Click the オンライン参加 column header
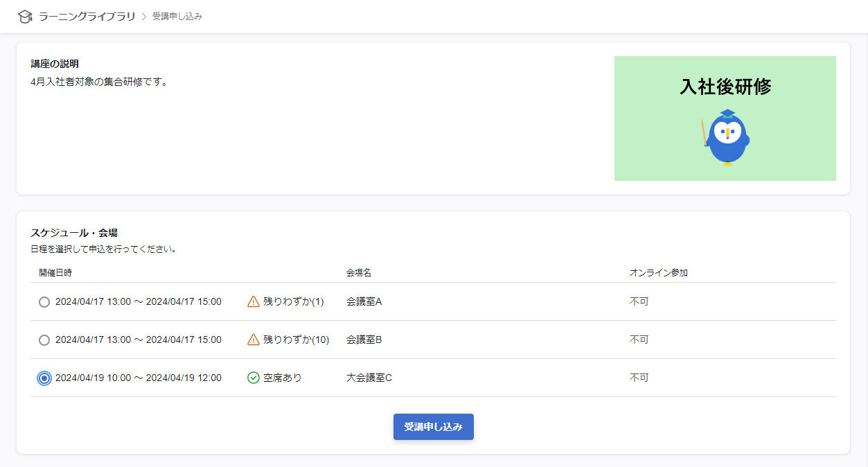868x467 pixels. click(x=658, y=273)
